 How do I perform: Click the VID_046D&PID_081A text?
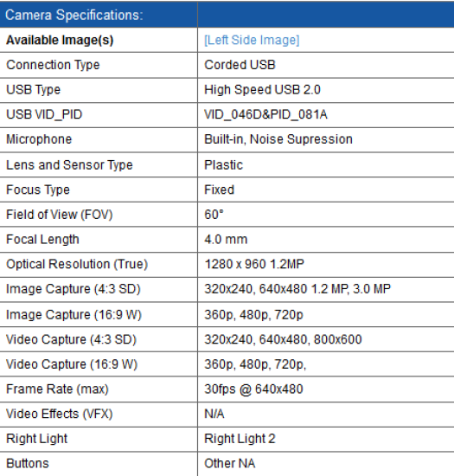265,115
